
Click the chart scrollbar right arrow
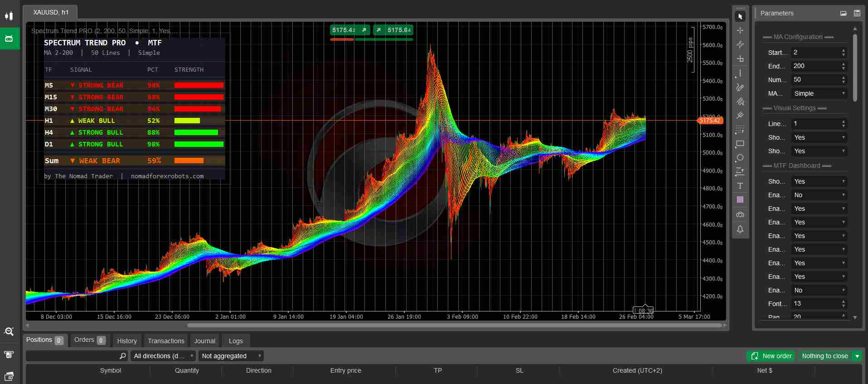[x=725, y=325]
